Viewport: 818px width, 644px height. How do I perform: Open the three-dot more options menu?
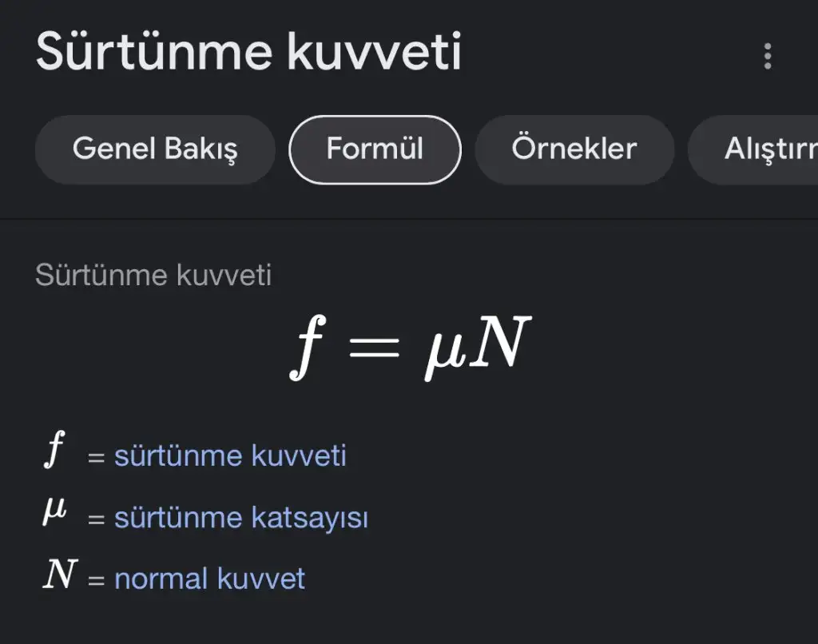(768, 57)
